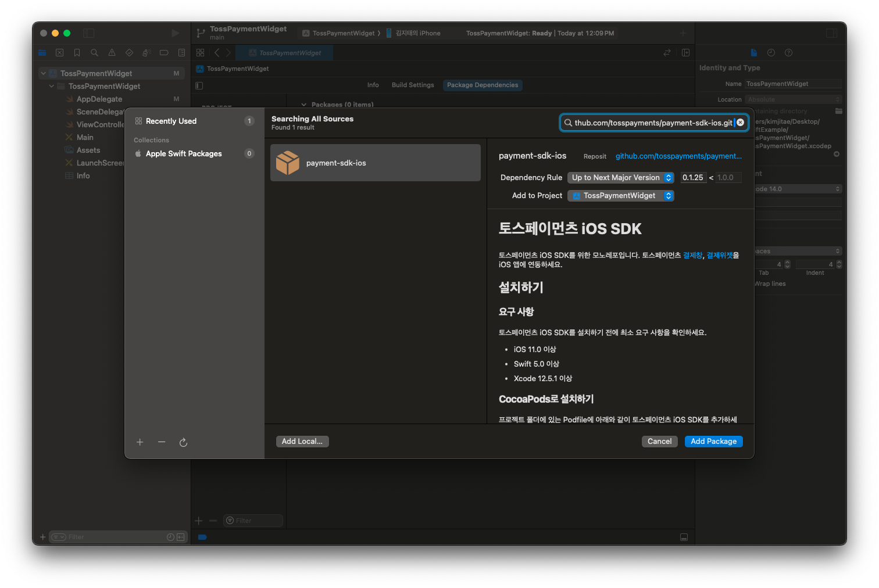The image size is (879, 588).
Task: Open the TossPaymentWidget editor tab
Action: click(x=285, y=53)
